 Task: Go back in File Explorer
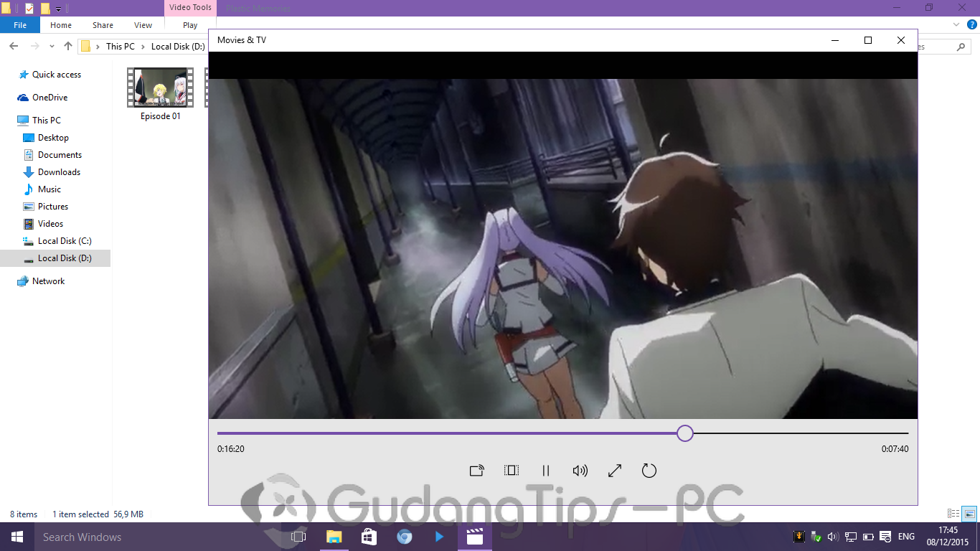(x=14, y=46)
